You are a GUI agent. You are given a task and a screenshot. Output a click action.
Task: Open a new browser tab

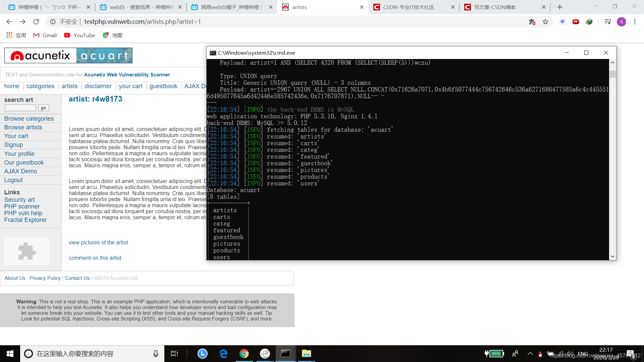(559, 7)
